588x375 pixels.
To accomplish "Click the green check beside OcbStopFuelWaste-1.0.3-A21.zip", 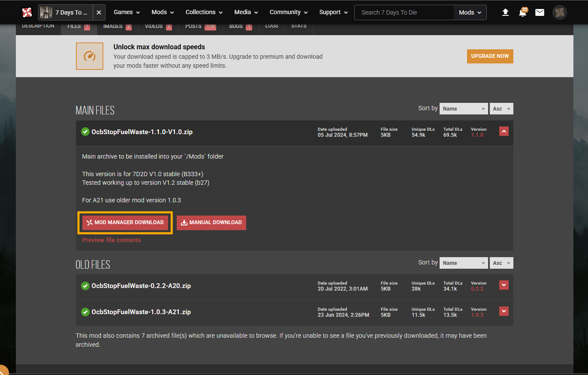I will (x=85, y=312).
